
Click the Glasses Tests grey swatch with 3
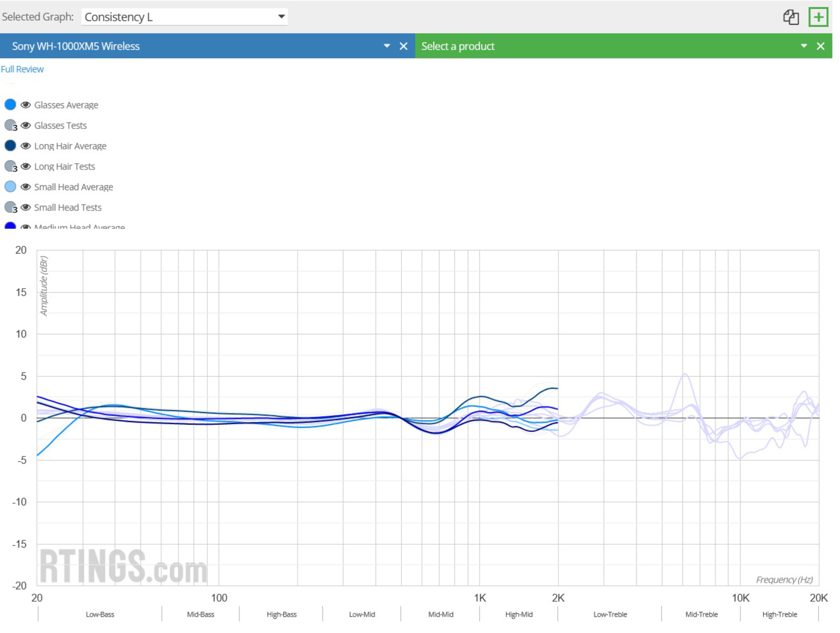coord(10,125)
